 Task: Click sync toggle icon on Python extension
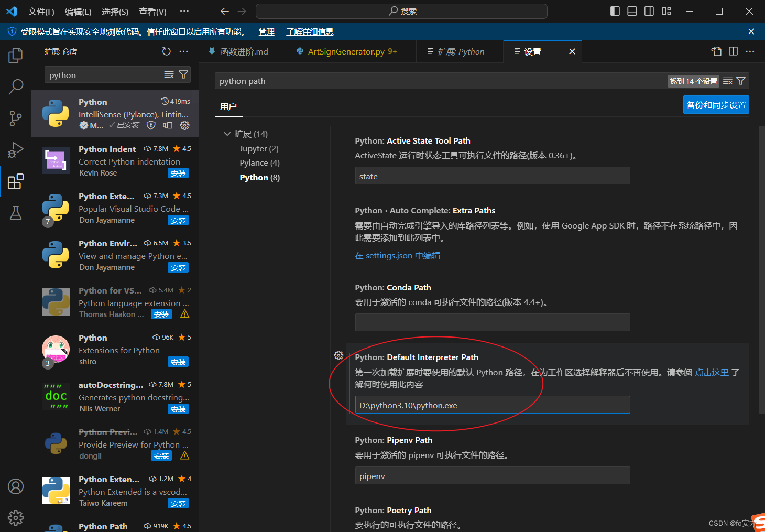click(x=168, y=125)
